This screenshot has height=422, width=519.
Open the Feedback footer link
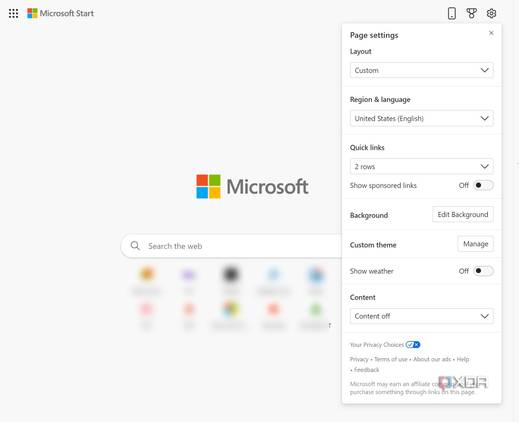pos(366,370)
